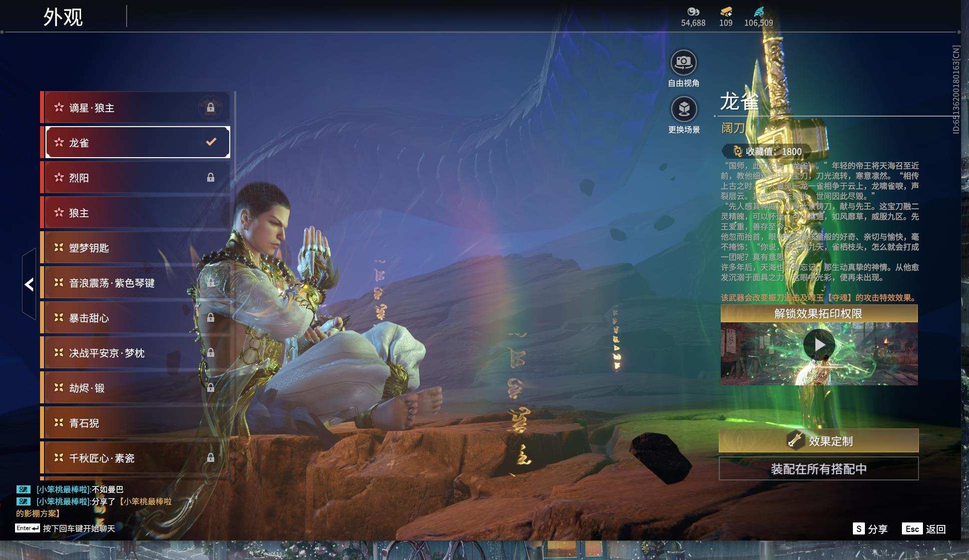This screenshot has width=969, height=560.
Task: Click the lock icon on 烈阳 row
Action: point(211,178)
